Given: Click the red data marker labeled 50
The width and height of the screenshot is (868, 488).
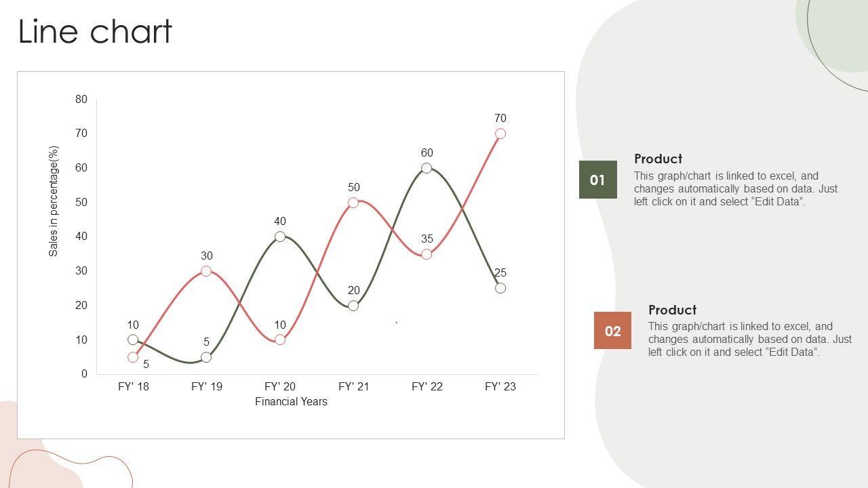Looking at the screenshot, I should 353,203.
